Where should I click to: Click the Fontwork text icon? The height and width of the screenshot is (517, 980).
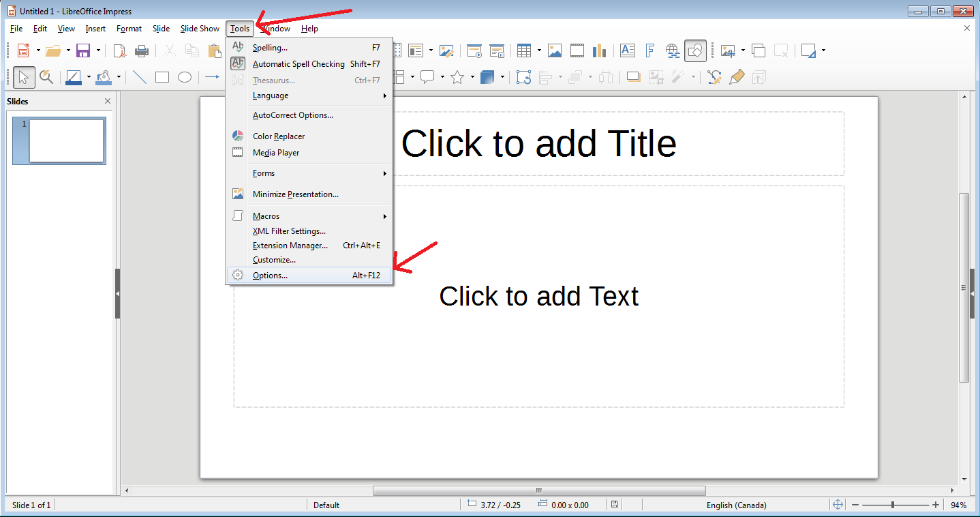tap(650, 50)
